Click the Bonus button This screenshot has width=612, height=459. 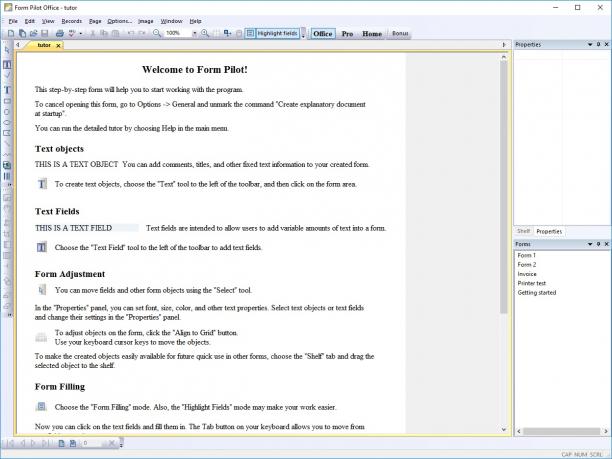pos(400,34)
